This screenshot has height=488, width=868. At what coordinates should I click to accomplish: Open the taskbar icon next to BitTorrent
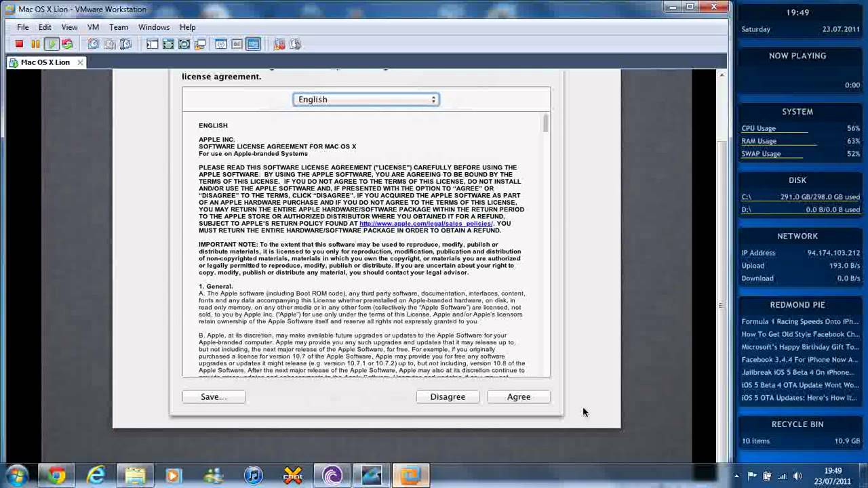pyautogui.click(x=371, y=476)
